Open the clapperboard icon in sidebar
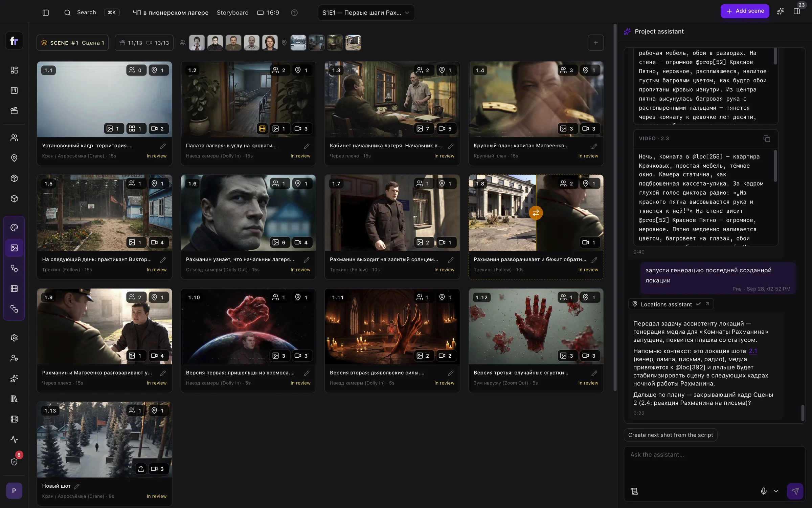 pyautogui.click(x=14, y=111)
